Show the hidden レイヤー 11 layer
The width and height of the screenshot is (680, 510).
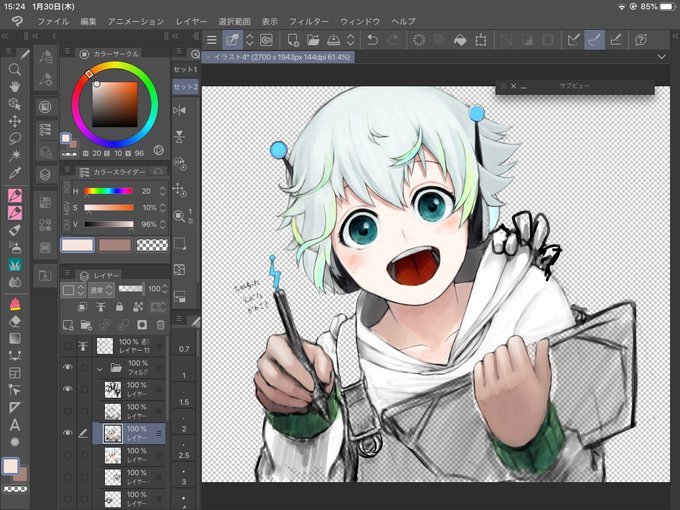[67, 346]
